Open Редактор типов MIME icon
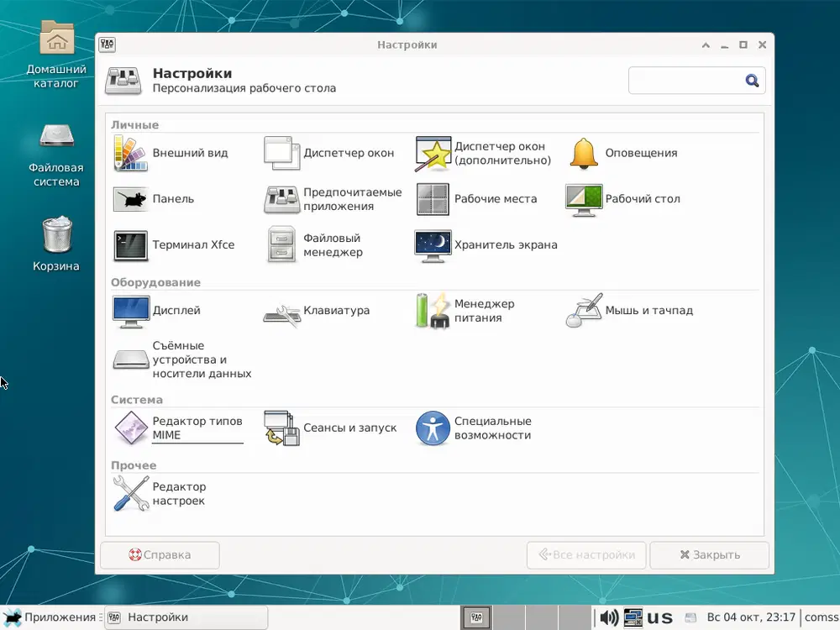 pos(130,428)
